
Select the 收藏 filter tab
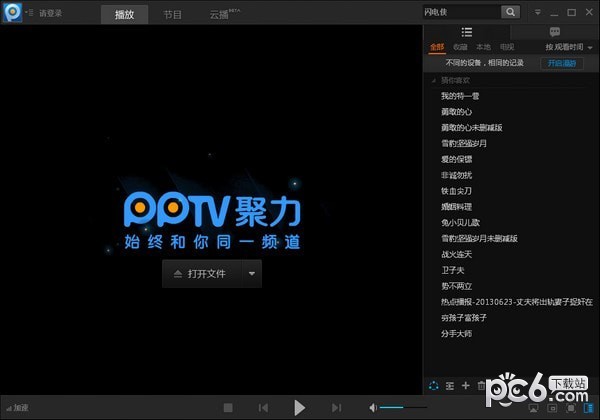click(460, 47)
